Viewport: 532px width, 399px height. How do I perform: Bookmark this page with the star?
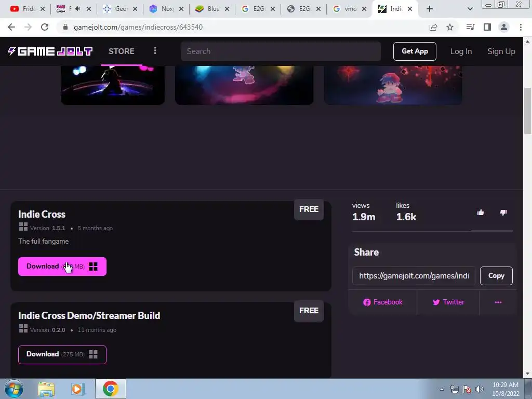450,27
